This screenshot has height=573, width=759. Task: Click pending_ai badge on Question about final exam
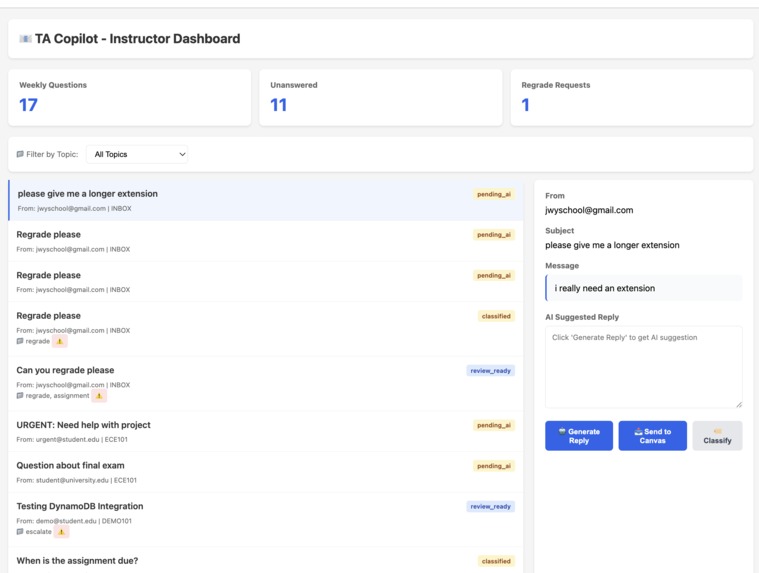[494, 466]
